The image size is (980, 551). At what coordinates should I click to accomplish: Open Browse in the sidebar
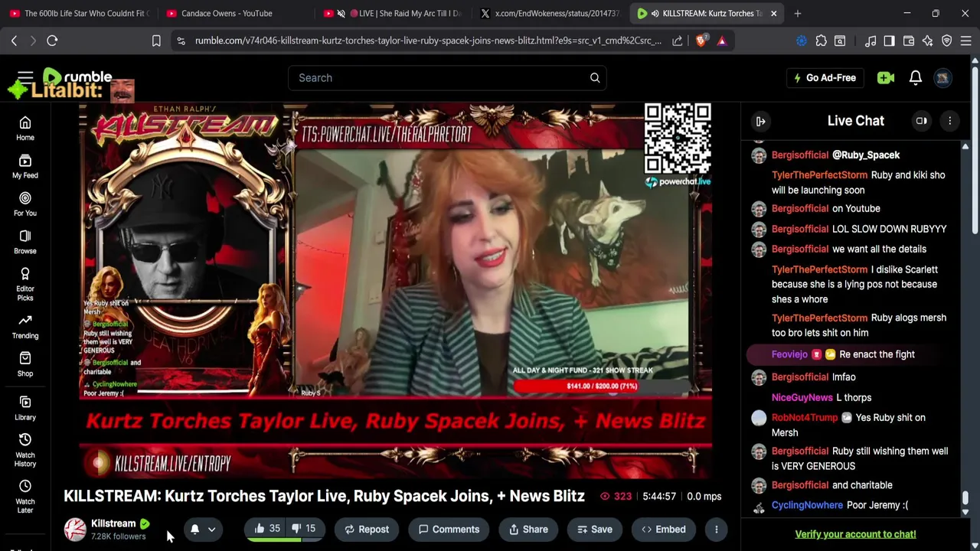click(25, 242)
